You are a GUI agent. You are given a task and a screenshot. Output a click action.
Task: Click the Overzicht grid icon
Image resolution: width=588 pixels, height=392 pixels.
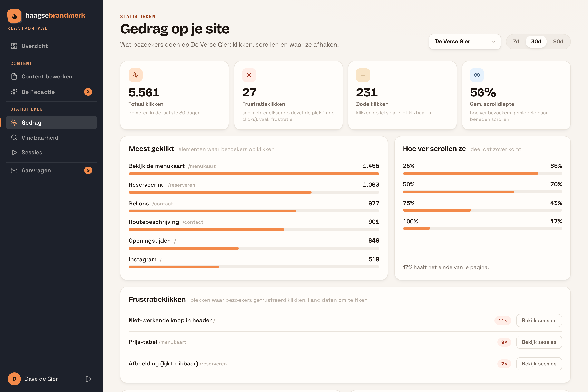click(x=14, y=46)
